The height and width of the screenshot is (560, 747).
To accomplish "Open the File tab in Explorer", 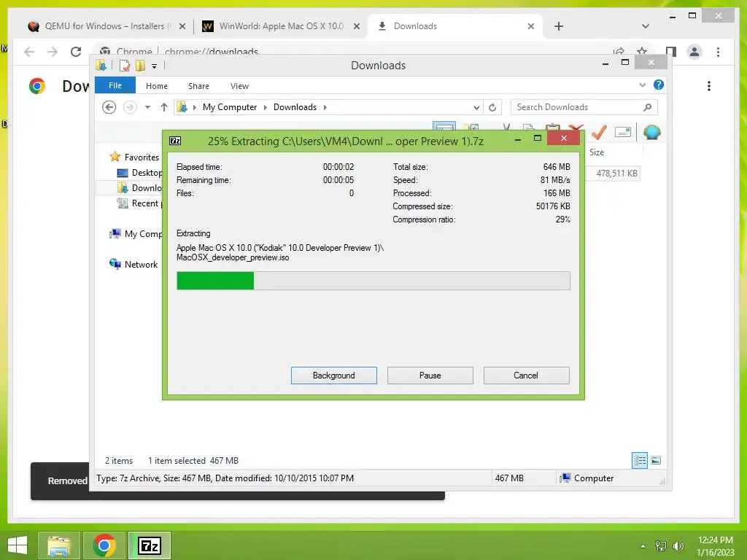I will tap(115, 85).
